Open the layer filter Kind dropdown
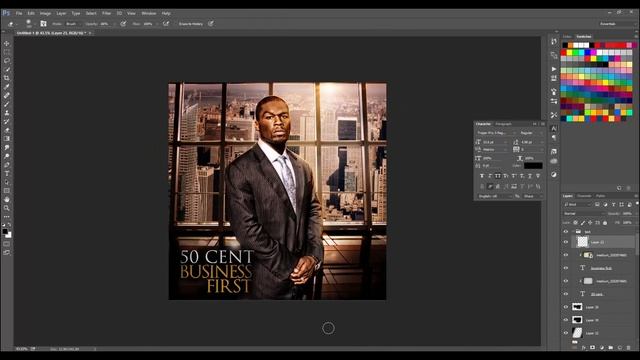This screenshot has height=360, width=640. [x=577, y=204]
